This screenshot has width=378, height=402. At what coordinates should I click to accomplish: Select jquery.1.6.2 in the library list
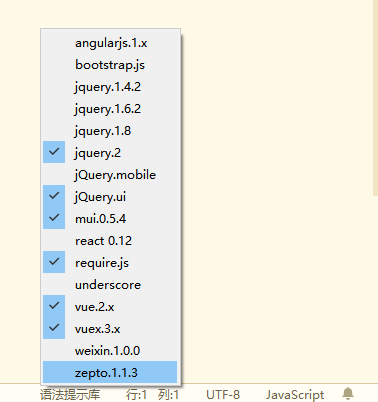(110, 109)
